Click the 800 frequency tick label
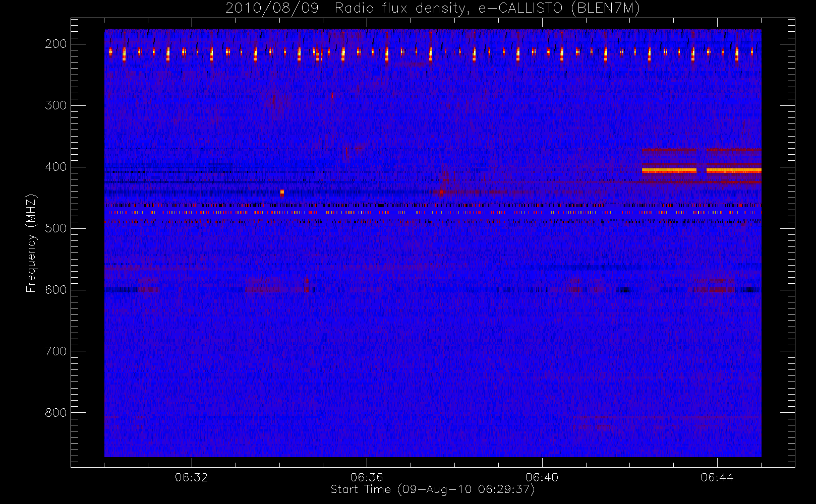The image size is (816, 504). click(56, 413)
